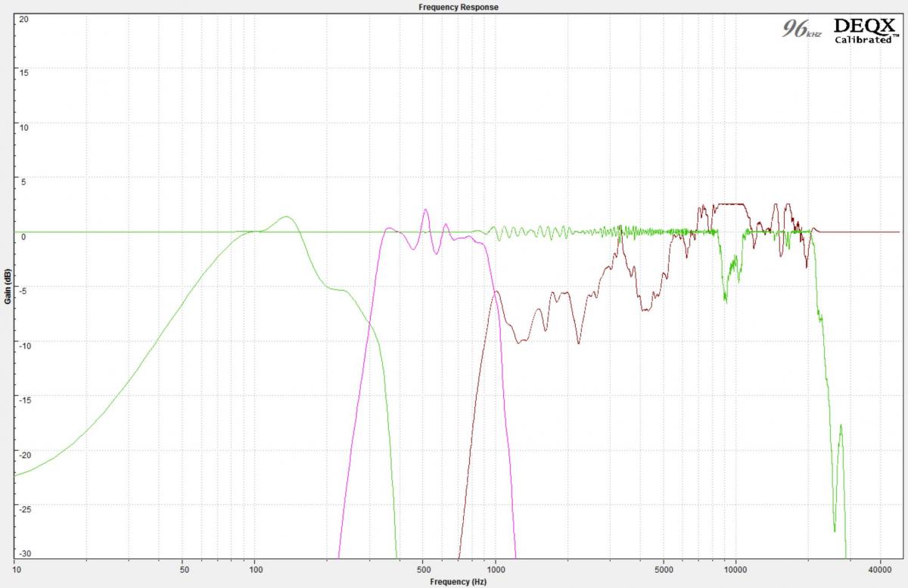Click the green spike beyond 20 kHz
Screen dimensions: 908x588
[841, 426]
